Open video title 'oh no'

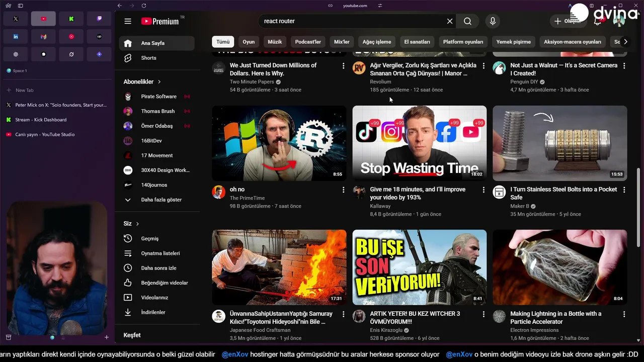coord(237,190)
